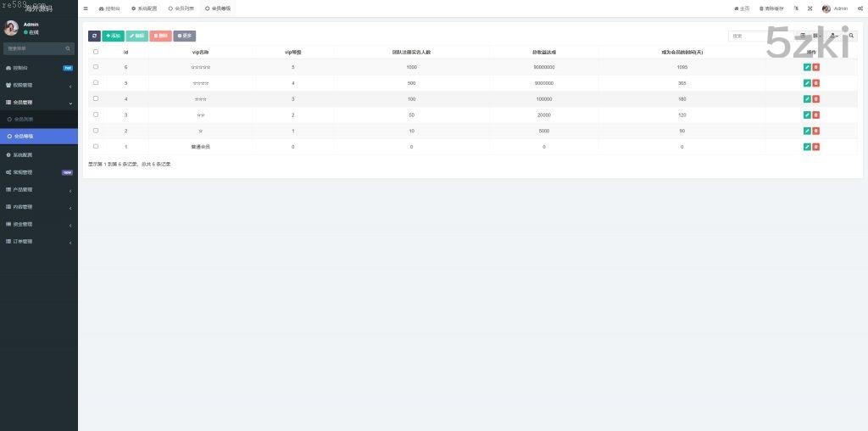Screen dimensions: 868x431
Task: Focus the table search input field
Action: point(759,36)
